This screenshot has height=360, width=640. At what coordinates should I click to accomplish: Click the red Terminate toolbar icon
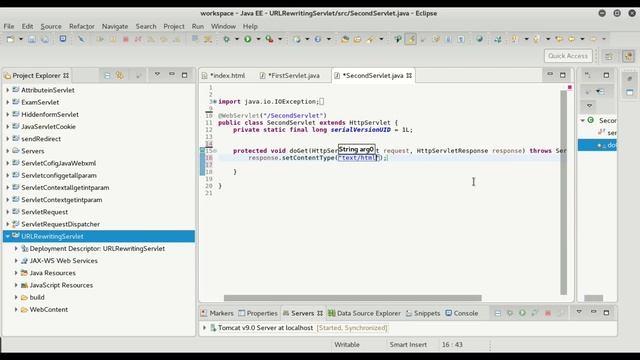click(x=126, y=39)
